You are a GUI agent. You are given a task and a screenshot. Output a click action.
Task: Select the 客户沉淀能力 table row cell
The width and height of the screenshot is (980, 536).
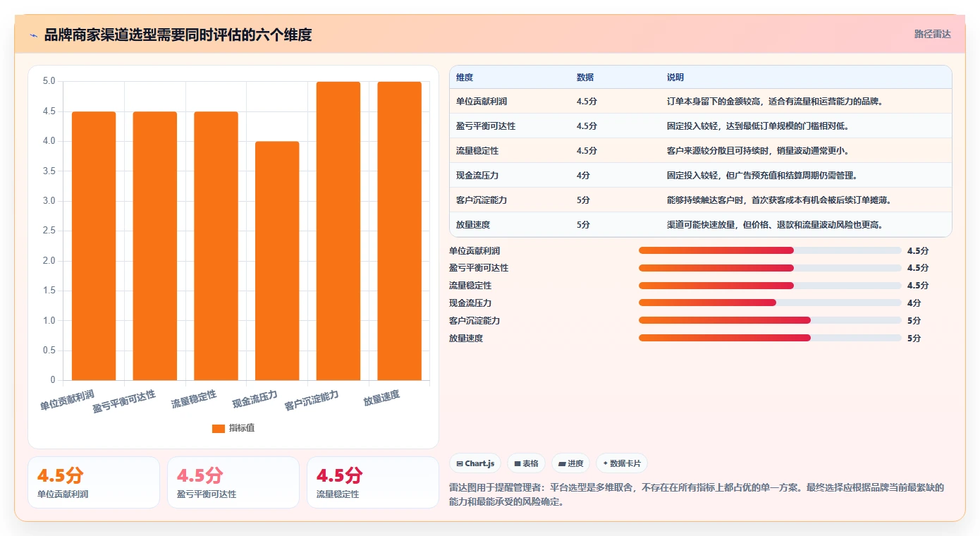point(482,200)
